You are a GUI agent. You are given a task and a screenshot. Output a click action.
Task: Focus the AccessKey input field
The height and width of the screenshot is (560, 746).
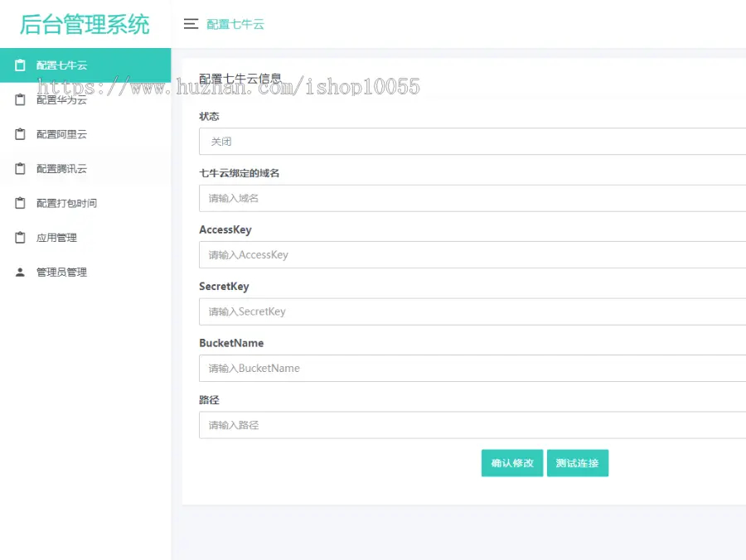coord(472,255)
